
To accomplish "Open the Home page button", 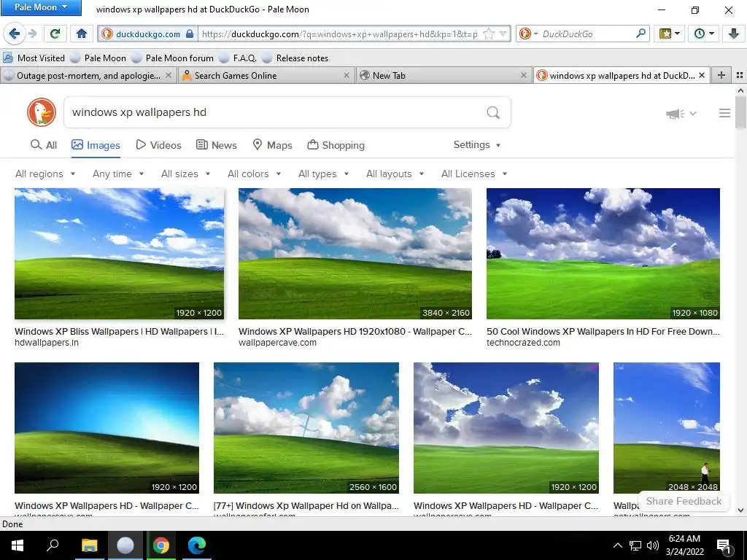I will pos(82,34).
